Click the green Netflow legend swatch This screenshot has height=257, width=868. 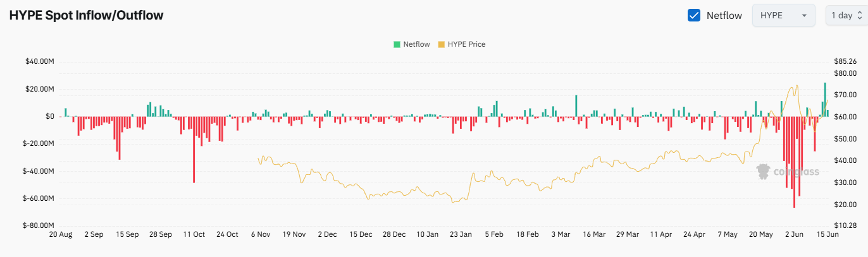pos(397,44)
